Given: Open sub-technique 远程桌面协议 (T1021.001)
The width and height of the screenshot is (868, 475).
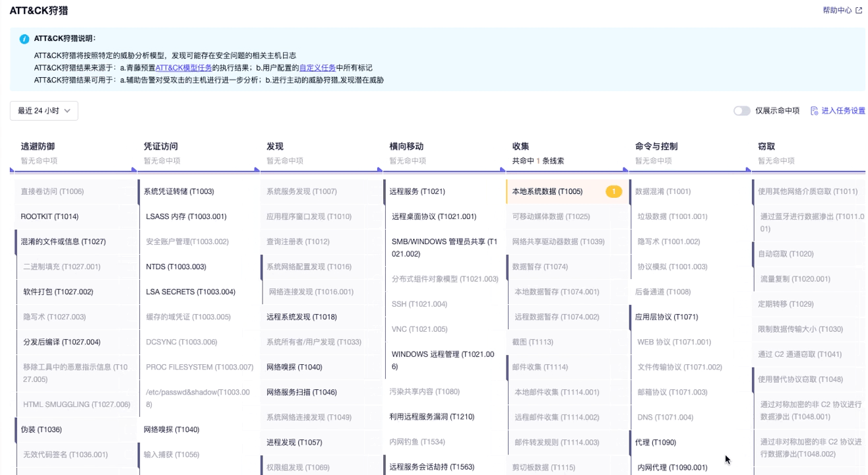Looking at the screenshot, I should click(x=434, y=217).
